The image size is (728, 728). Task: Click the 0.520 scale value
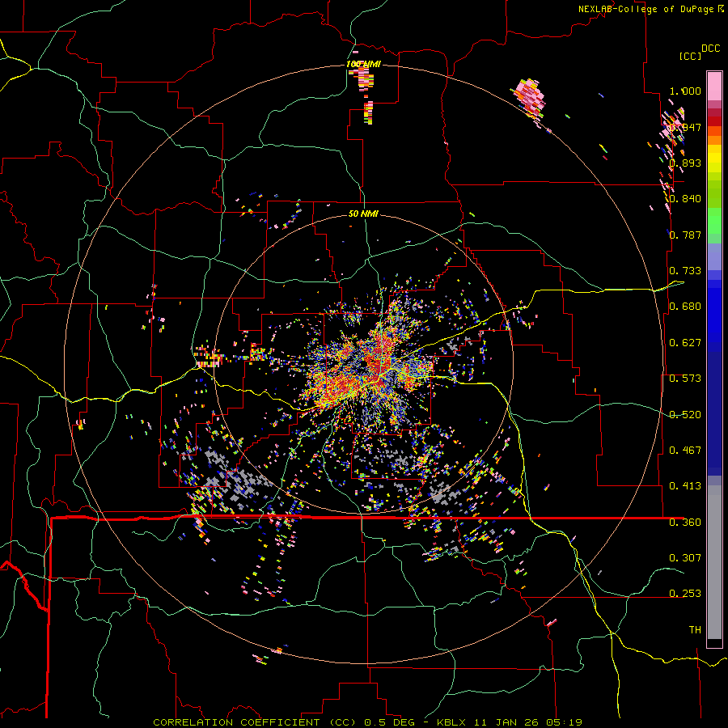coord(685,415)
